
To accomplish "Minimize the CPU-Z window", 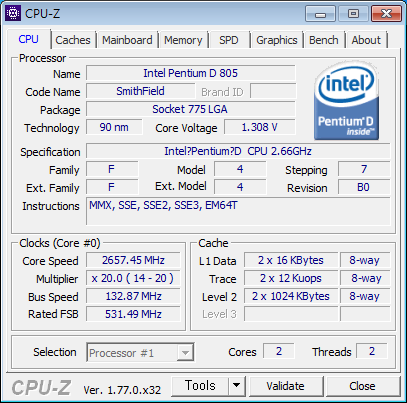I will 320,14.
